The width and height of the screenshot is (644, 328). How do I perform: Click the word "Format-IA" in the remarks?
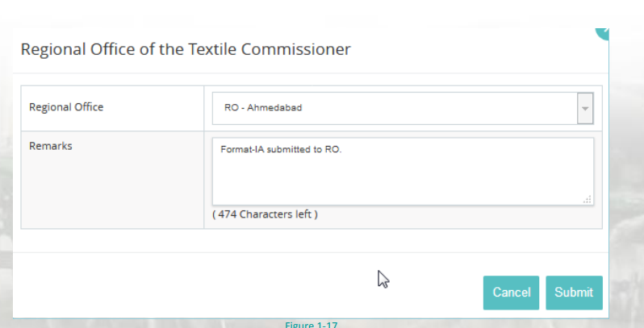[240, 149]
